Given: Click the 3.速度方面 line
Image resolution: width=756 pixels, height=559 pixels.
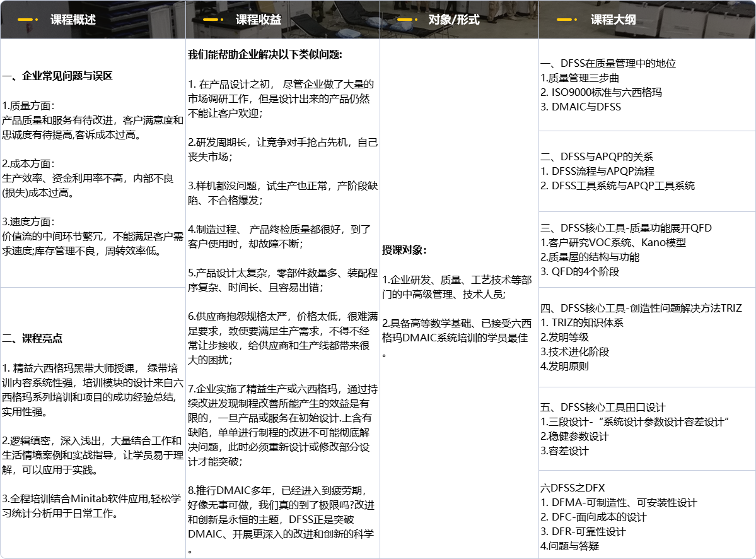Looking at the screenshot, I should (28, 221).
